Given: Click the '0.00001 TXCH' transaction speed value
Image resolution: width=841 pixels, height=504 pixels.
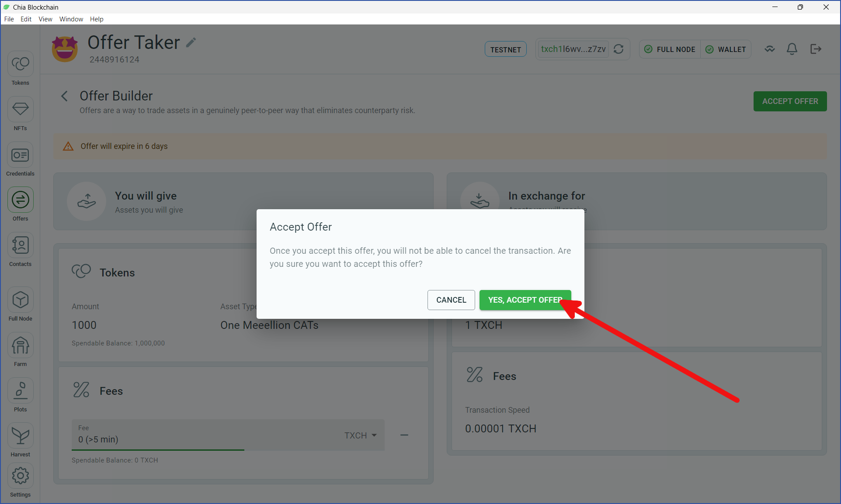Looking at the screenshot, I should 500,429.
